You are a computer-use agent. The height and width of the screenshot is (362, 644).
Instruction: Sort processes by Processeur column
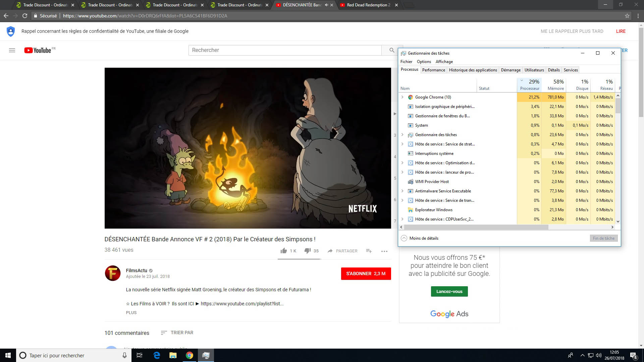click(529, 84)
